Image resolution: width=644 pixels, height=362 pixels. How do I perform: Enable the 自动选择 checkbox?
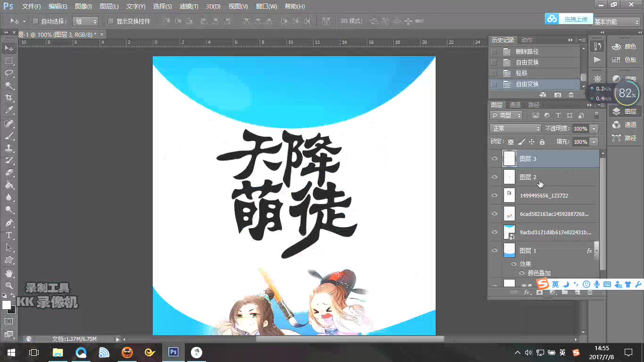[x=35, y=21]
